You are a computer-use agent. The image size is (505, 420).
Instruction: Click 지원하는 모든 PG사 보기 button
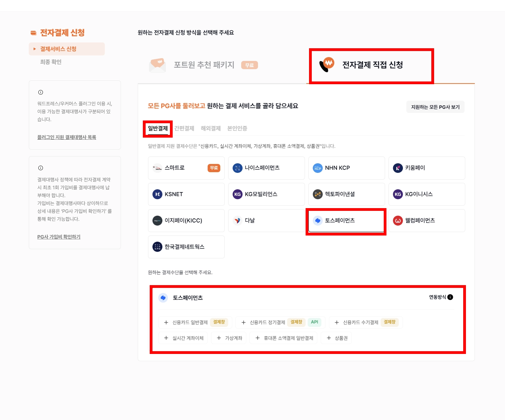tap(435, 107)
